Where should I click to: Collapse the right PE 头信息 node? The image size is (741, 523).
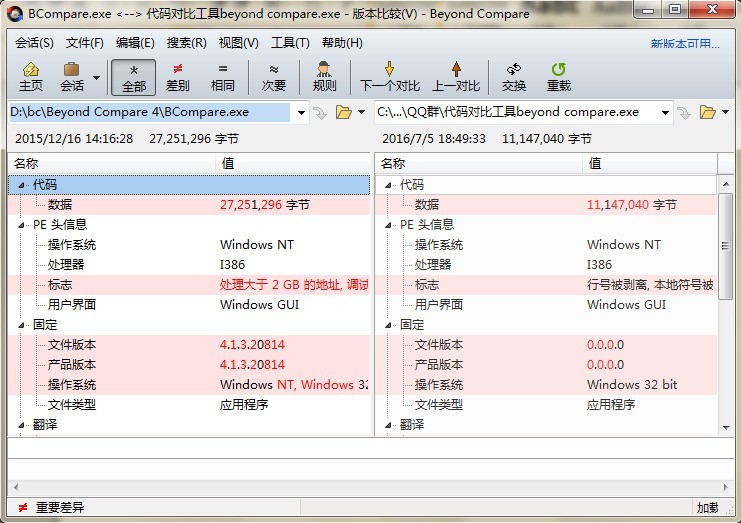[x=388, y=225]
